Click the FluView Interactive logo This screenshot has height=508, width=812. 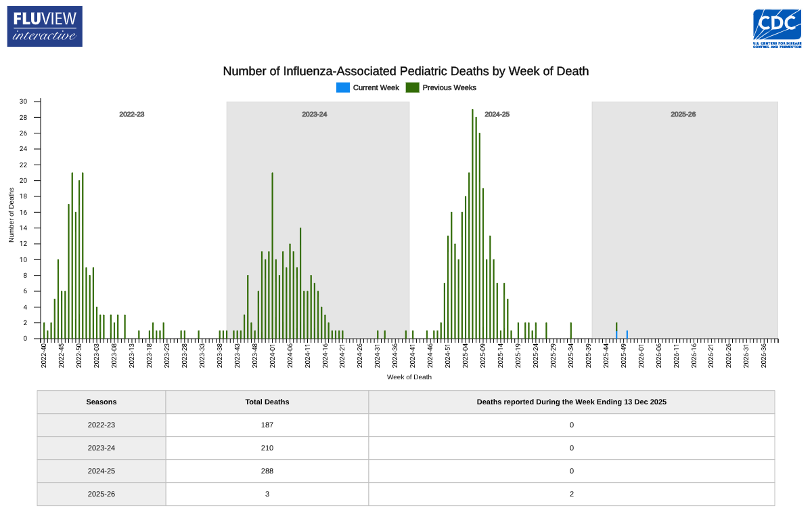coord(45,26)
